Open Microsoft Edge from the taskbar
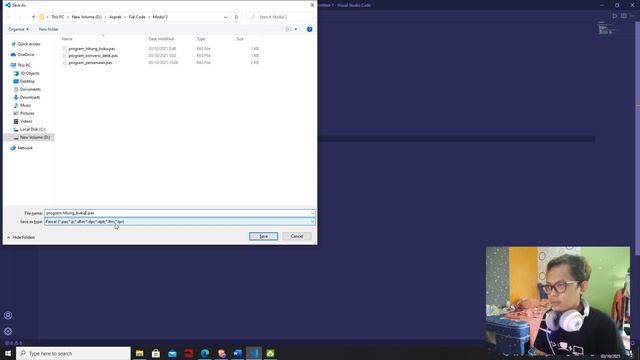This screenshot has height=360, width=640. click(x=205, y=353)
